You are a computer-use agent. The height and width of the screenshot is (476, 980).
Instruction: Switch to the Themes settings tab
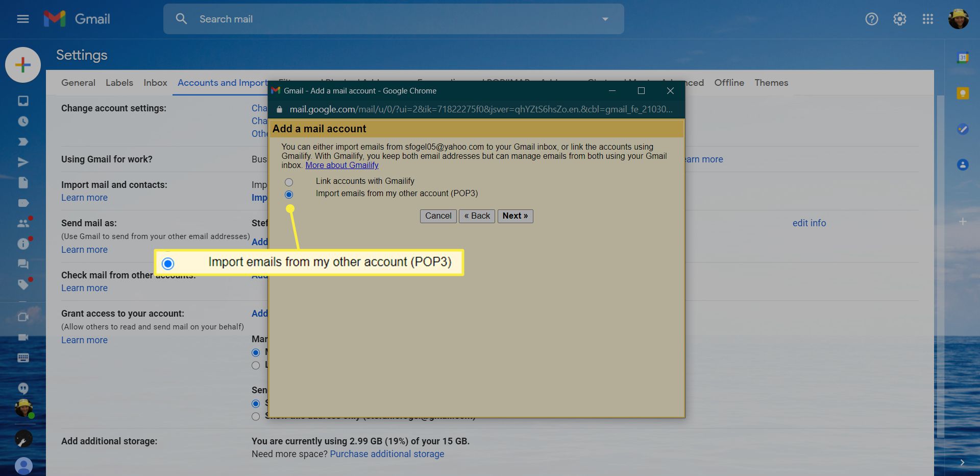(771, 83)
